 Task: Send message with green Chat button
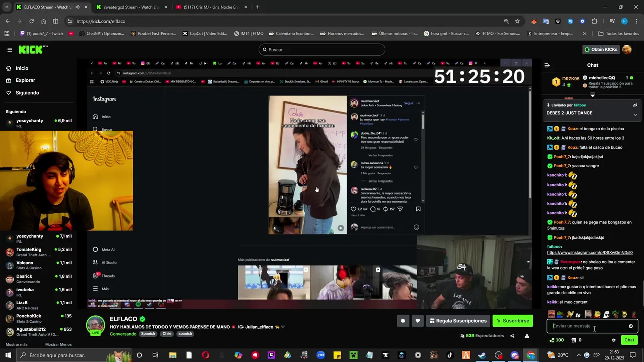[629, 340]
